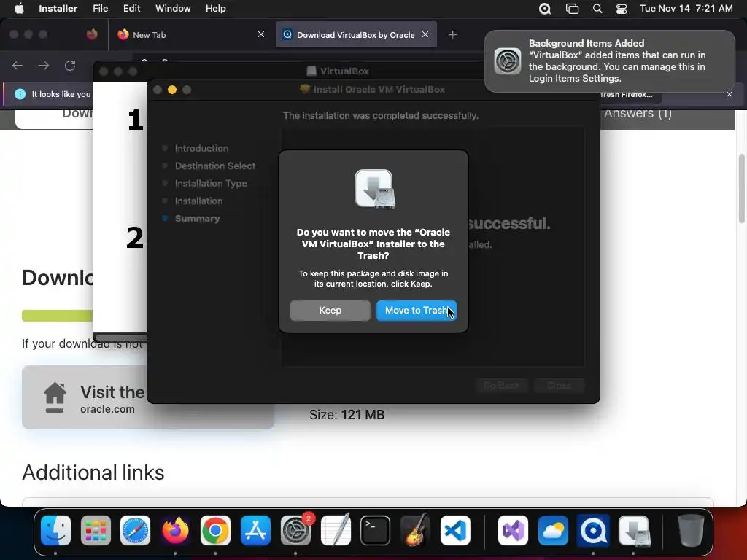Open the Edit menu
747x560 pixels.
[x=131, y=9]
